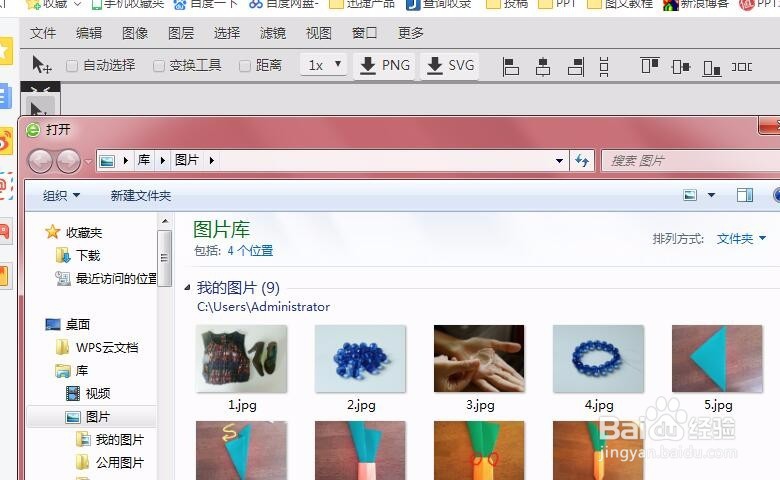Open the 滤镜 menu
This screenshot has height=480, width=780.
click(x=273, y=33)
